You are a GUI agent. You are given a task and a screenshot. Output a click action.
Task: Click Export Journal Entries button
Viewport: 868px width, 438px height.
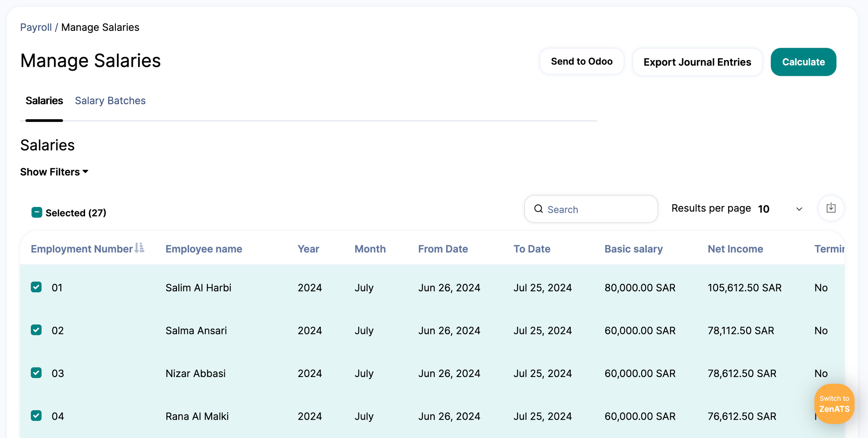(x=697, y=62)
